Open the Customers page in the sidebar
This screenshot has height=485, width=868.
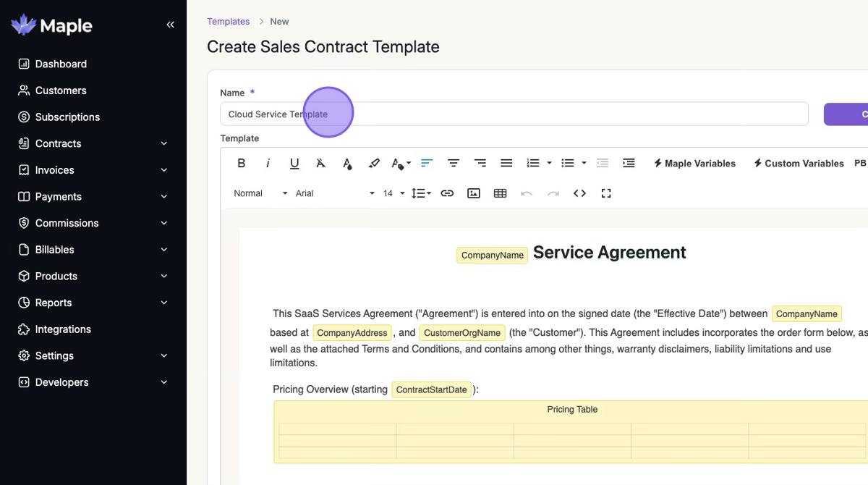[61, 90]
